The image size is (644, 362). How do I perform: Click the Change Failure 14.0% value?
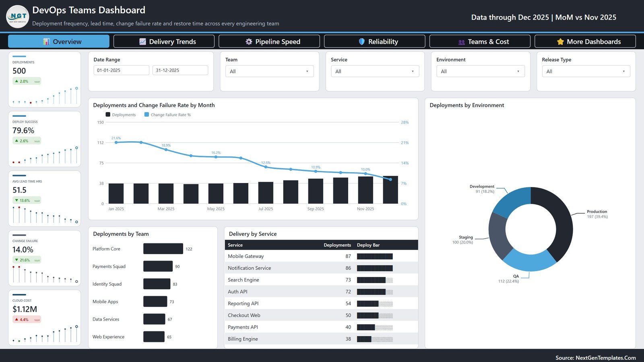pos(23,249)
